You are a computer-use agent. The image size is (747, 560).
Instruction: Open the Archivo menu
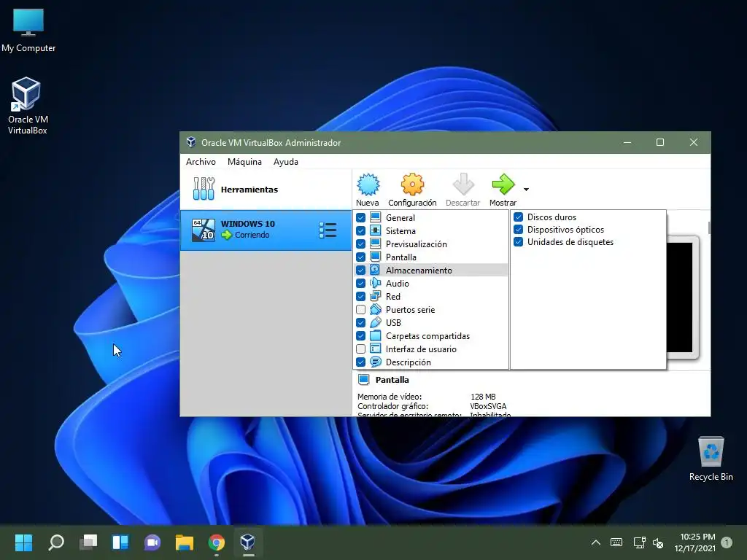(201, 161)
